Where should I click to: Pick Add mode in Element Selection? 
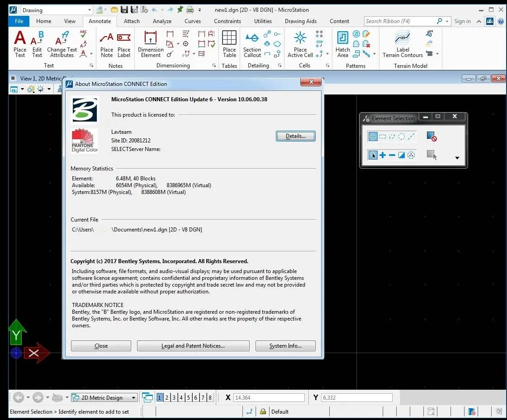tap(383, 155)
